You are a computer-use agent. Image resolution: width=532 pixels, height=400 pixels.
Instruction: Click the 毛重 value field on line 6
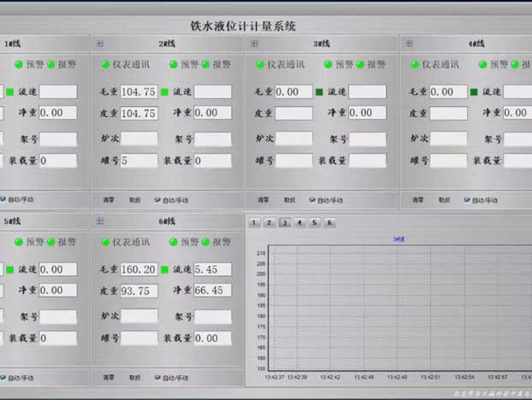(x=139, y=269)
